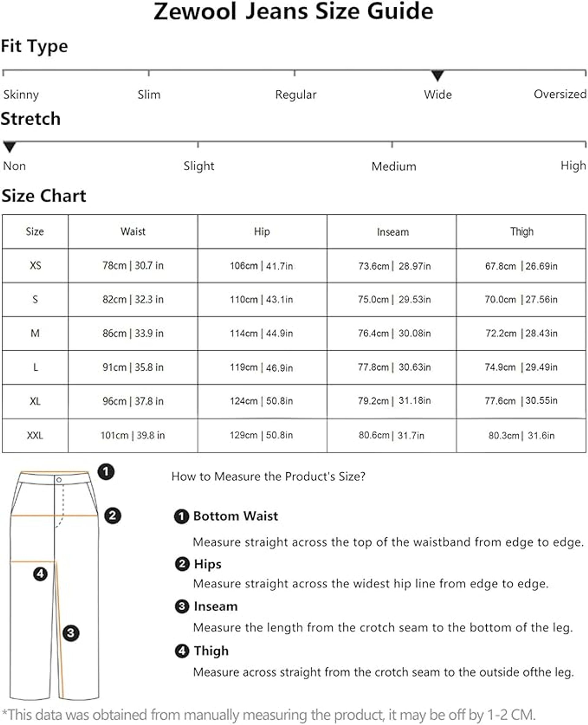Click the Inseam column header
Viewport: 588px width, 725px height.
pos(393,232)
